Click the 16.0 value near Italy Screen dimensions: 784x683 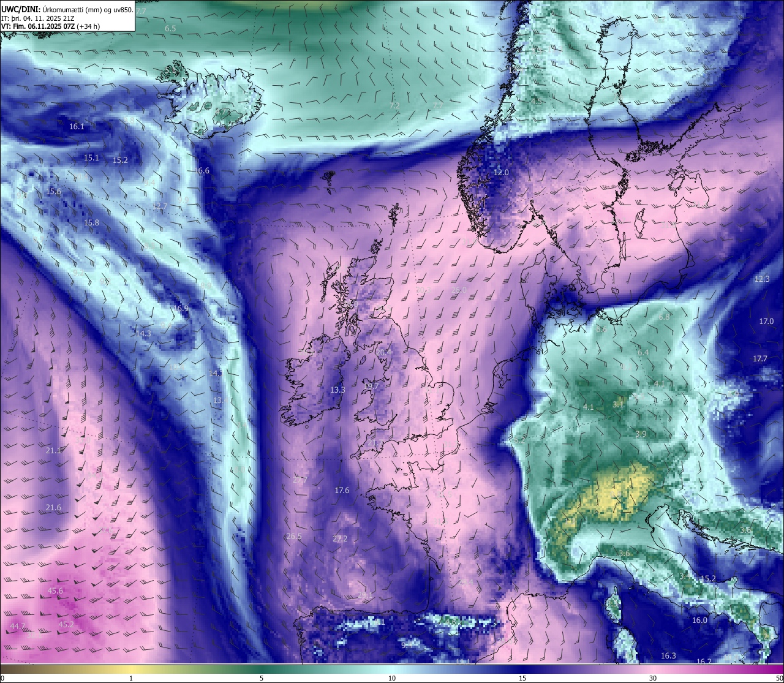tap(699, 621)
